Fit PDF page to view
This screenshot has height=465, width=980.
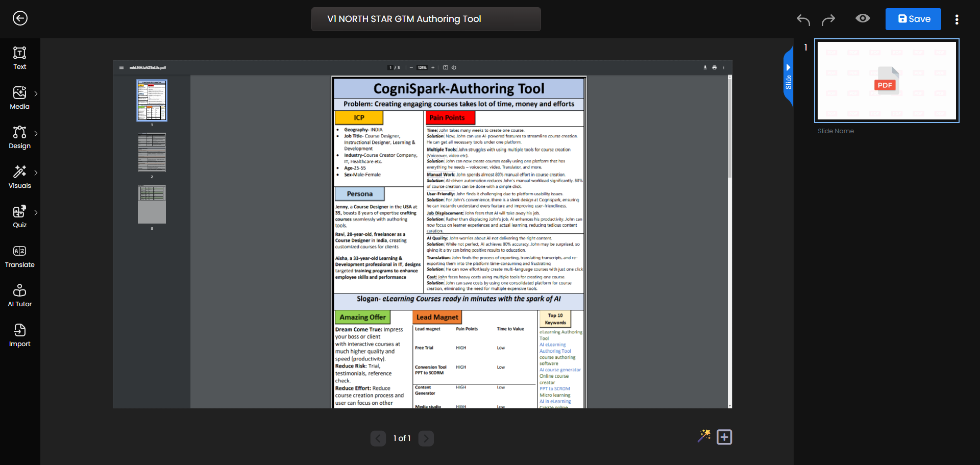click(446, 67)
